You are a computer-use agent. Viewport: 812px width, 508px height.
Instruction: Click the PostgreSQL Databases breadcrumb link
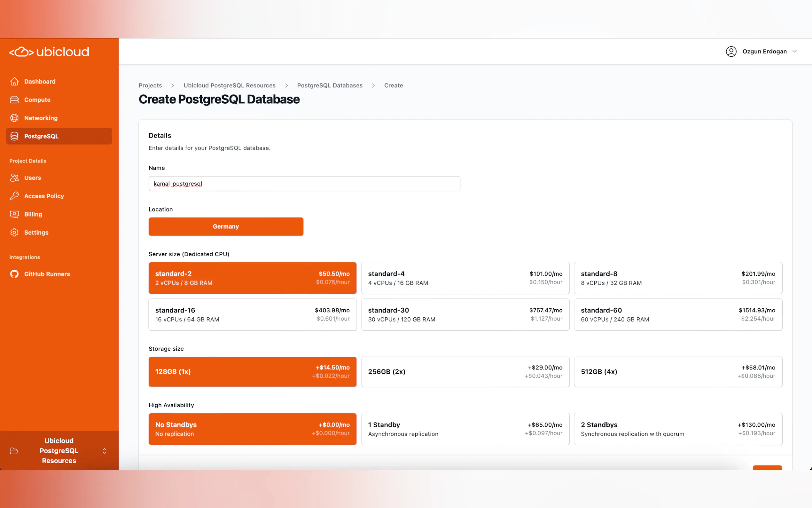click(x=329, y=85)
